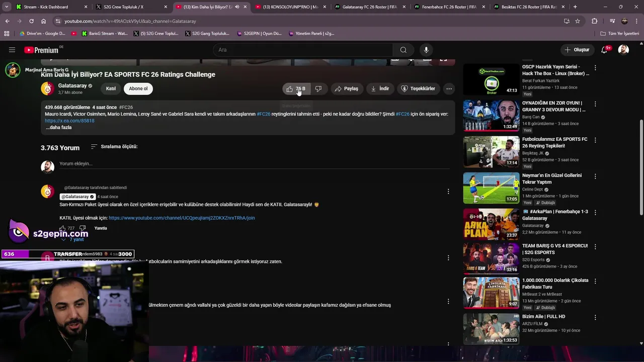
Task: Open Galatasaray channel avatar
Action: click(x=47, y=89)
